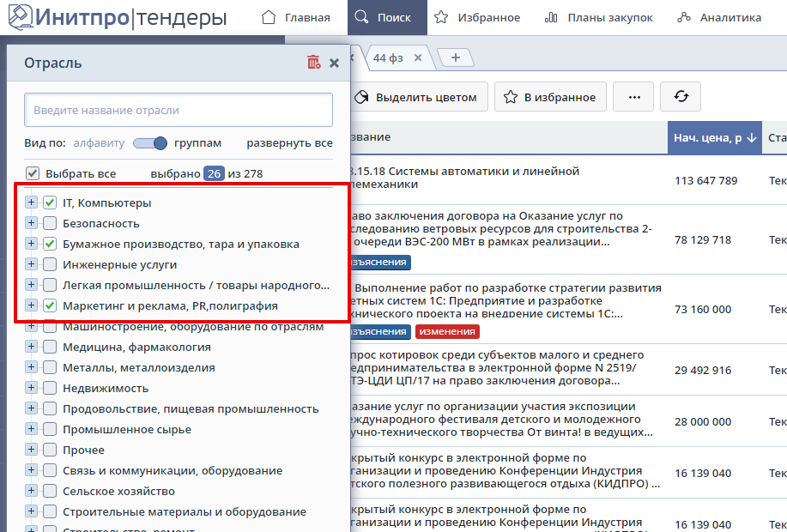The width and height of the screenshot is (787, 532).
Task: Click развернуть все link
Action: coord(289,143)
